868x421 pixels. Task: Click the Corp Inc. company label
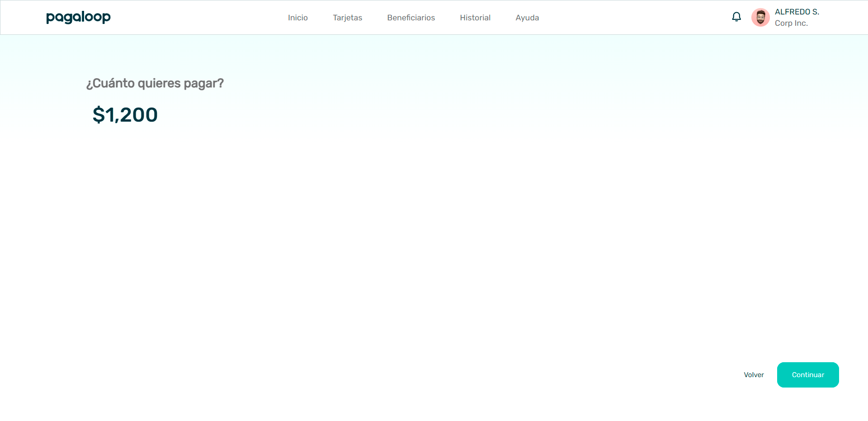[x=791, y=23]
